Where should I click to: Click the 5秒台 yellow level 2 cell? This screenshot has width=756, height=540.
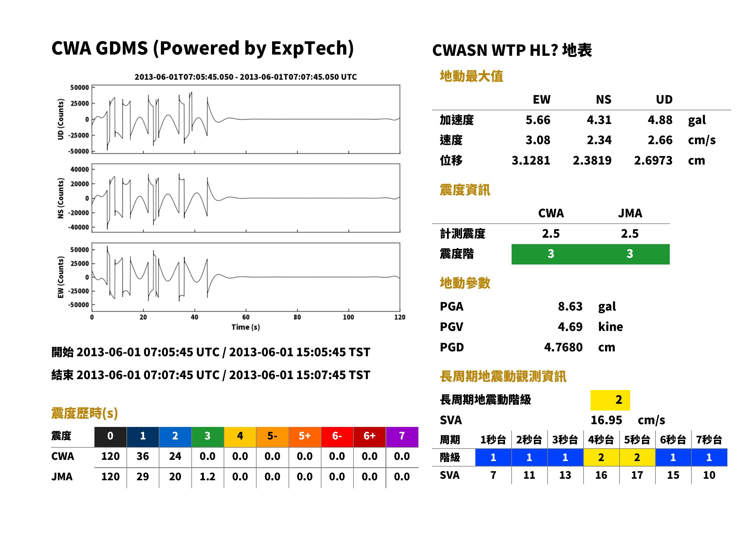coord(637,457)
